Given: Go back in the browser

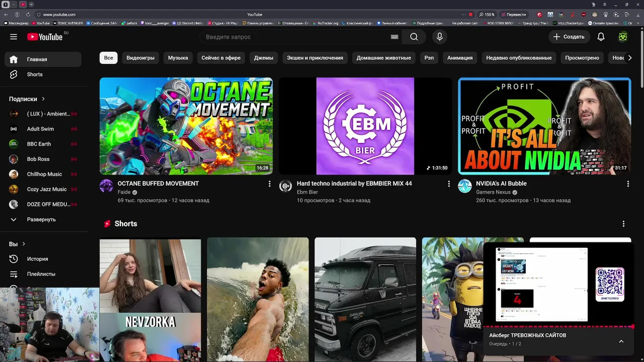Looking at the screenshot, I should tap(6, 15).
